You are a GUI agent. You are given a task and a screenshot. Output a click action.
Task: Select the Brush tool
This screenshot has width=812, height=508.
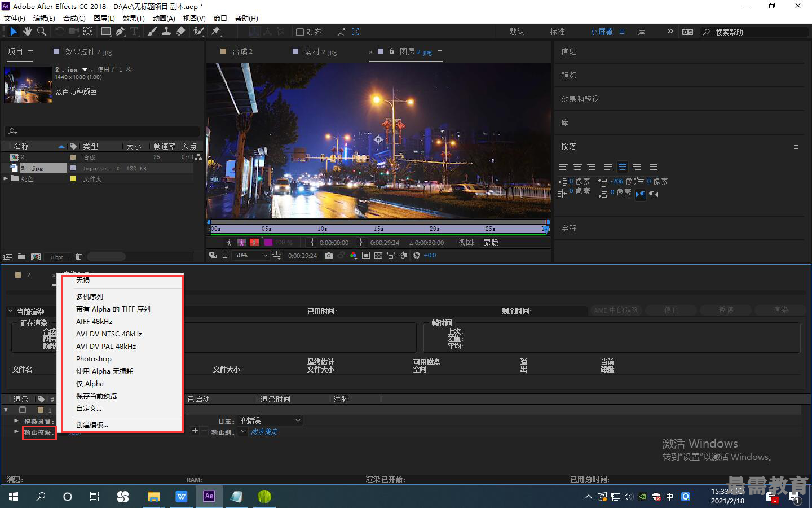(x=152, y=32)
